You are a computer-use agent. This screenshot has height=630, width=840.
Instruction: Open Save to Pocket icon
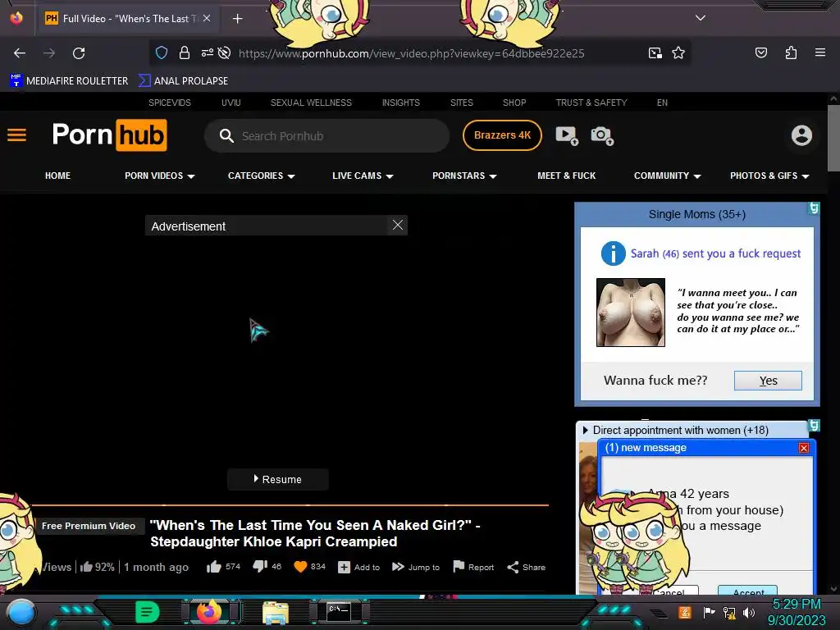pos(760,52)
